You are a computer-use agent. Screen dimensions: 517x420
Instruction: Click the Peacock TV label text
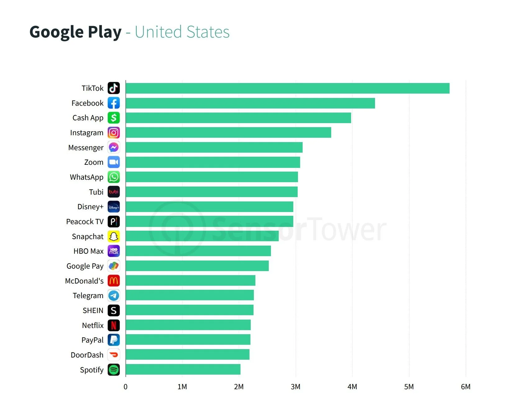tap(85, 222)
